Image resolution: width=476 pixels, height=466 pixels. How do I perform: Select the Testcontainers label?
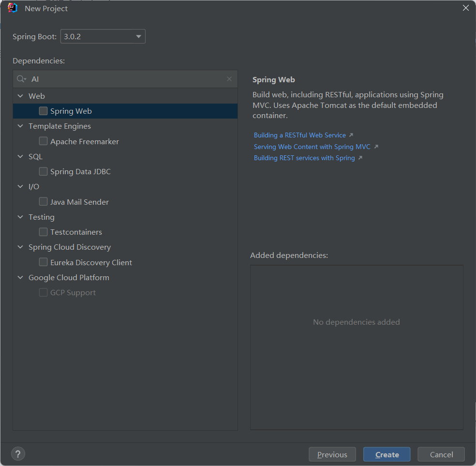coord(76,232)
